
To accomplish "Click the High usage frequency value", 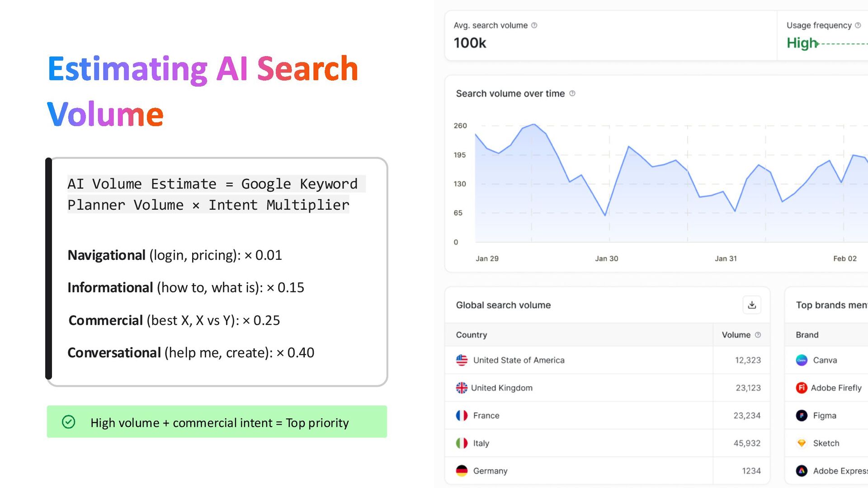I will (x=802, y=43).
